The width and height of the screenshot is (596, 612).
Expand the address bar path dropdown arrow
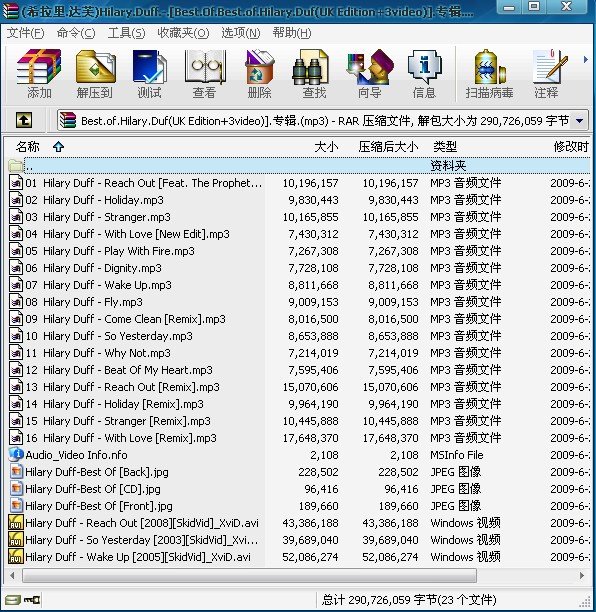[x=580, y=121]
